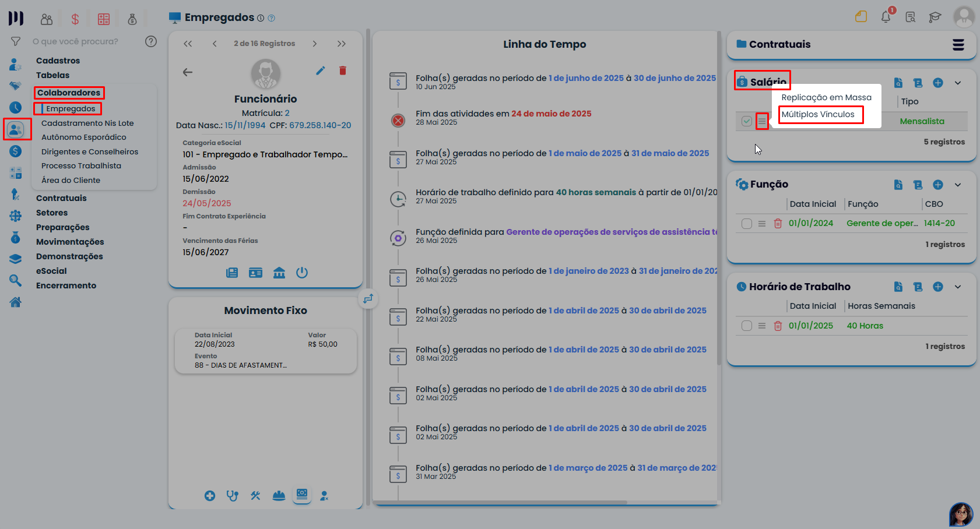Open the assistant avatar at bottom right
The width and height of the screenshot is (980, 529).
(961, 514)
